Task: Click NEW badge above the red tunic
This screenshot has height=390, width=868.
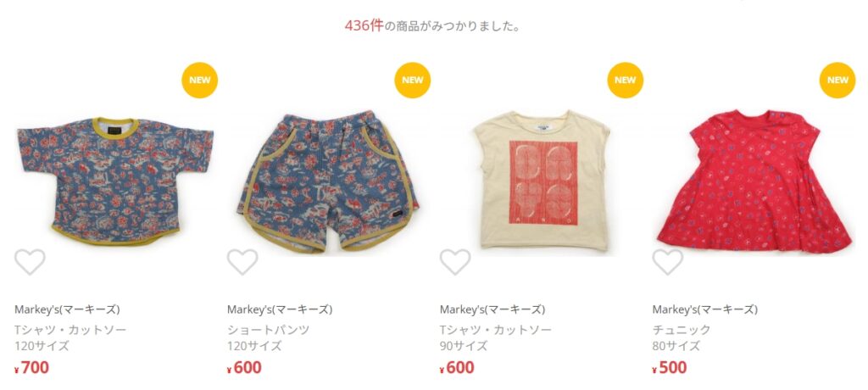Action: 837,81
